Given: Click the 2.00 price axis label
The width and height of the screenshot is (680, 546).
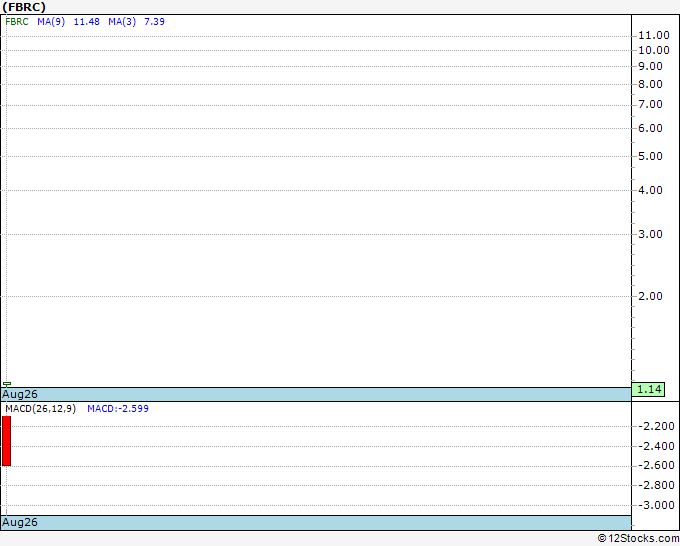Looking at the screenshot, I should click(650, 297).
